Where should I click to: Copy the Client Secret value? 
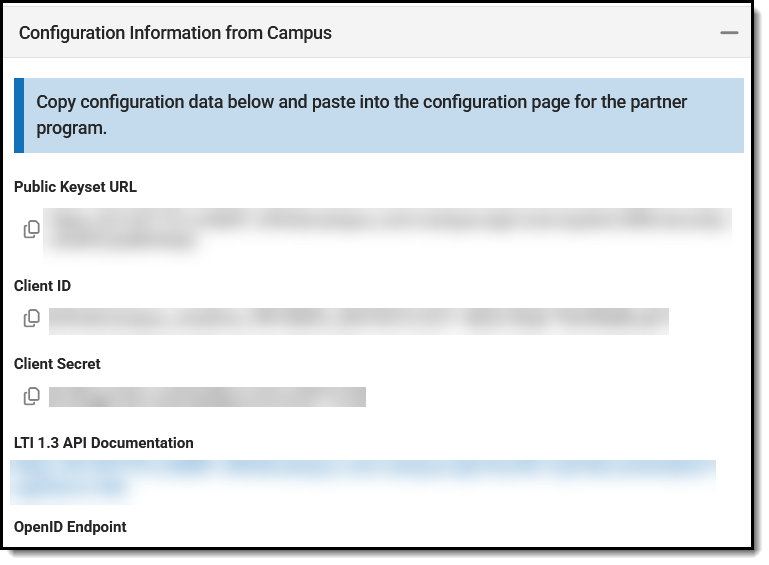pos(32,396)
